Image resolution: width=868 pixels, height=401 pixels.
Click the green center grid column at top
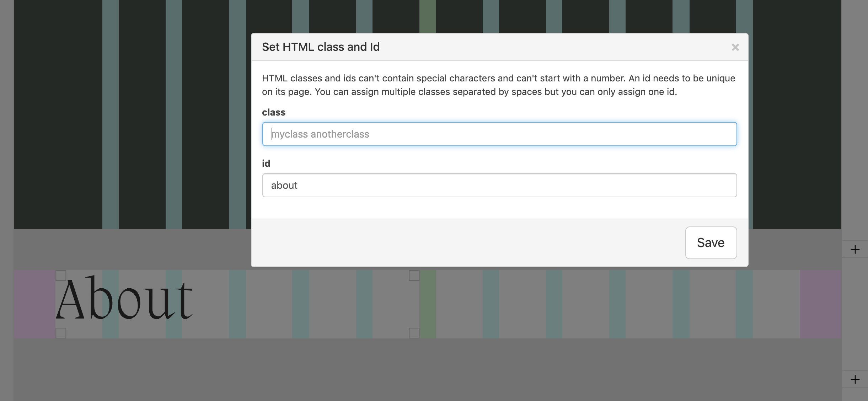pyautogui.click(x=428, y=16)
